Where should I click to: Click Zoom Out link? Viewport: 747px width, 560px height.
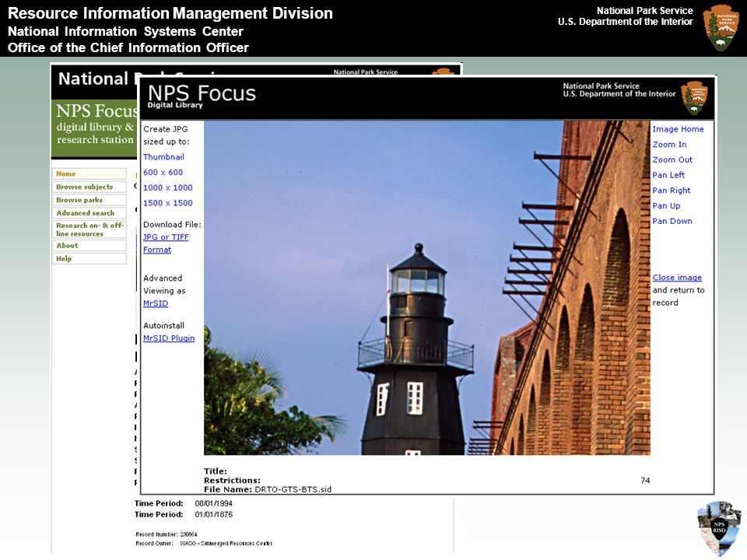click(672, 159)
